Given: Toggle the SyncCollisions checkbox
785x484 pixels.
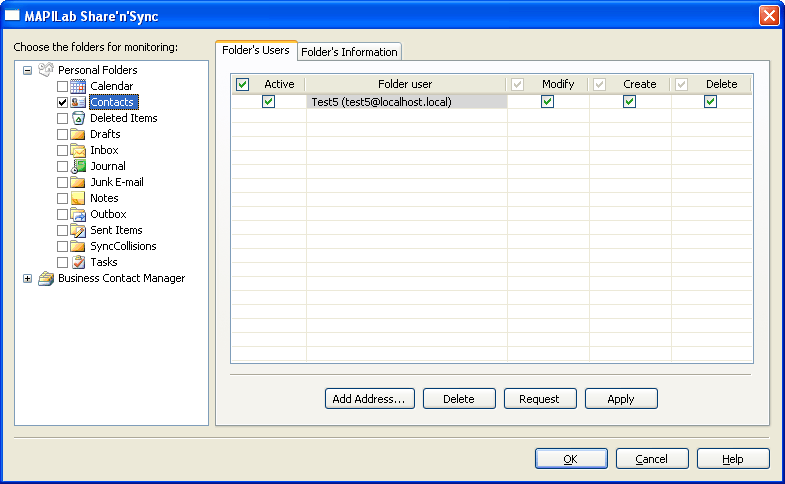Looking at the screenshot, I should pyautogui.click(x=62, y=247).
